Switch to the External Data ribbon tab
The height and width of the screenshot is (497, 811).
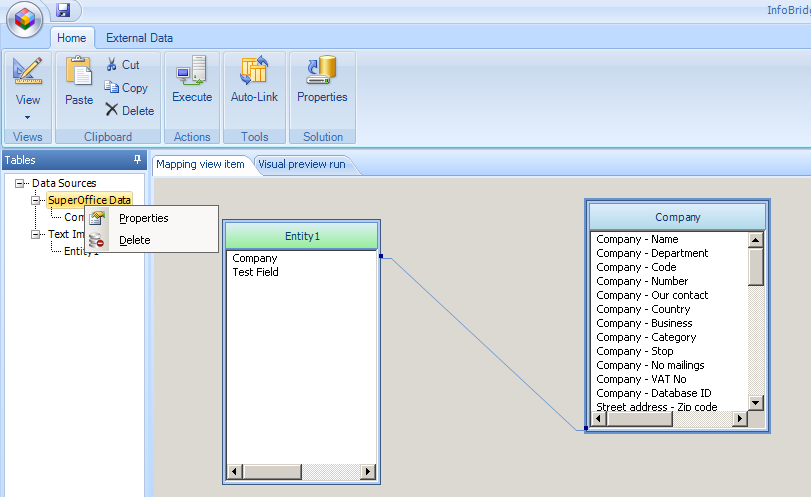[x=139, y=38]
